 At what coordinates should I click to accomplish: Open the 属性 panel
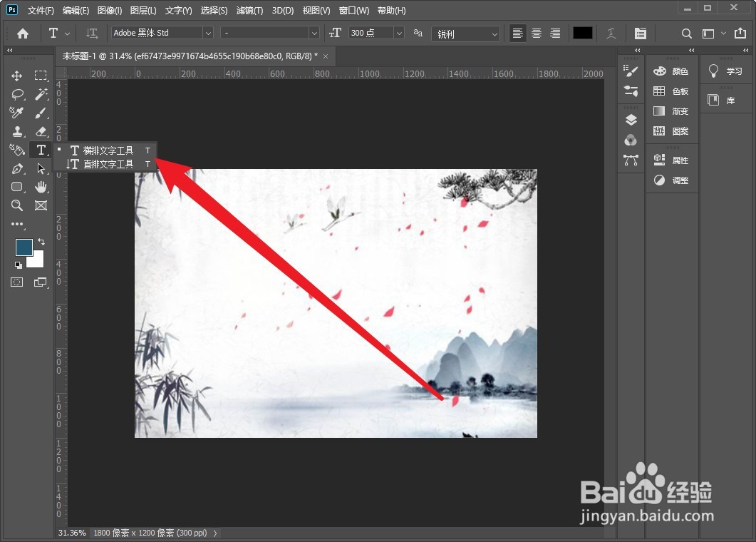(x=671, y=160)
